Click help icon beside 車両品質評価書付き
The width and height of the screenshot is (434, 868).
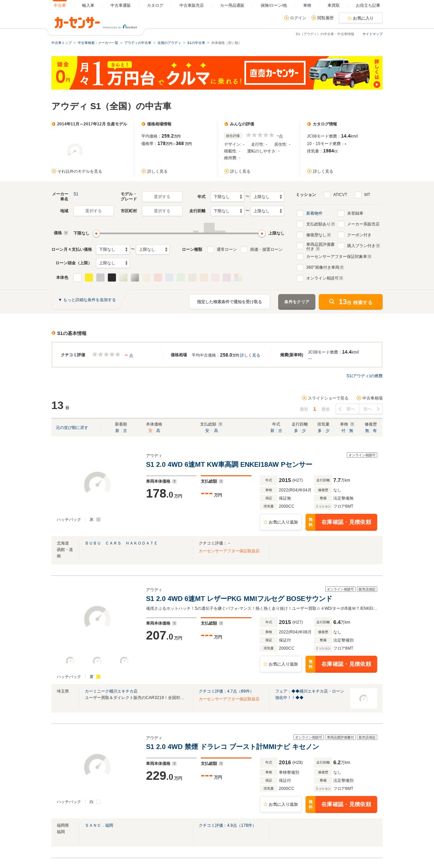point(318,249)
